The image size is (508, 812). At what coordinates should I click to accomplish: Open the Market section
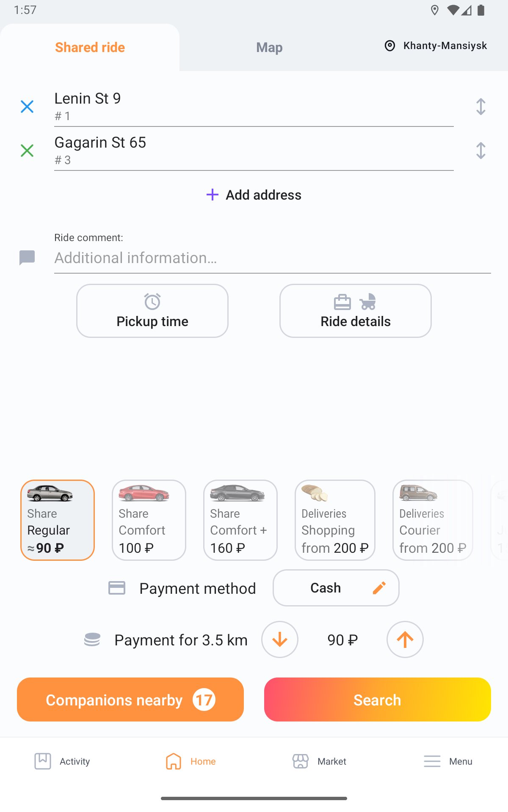[x=319, y=761]
